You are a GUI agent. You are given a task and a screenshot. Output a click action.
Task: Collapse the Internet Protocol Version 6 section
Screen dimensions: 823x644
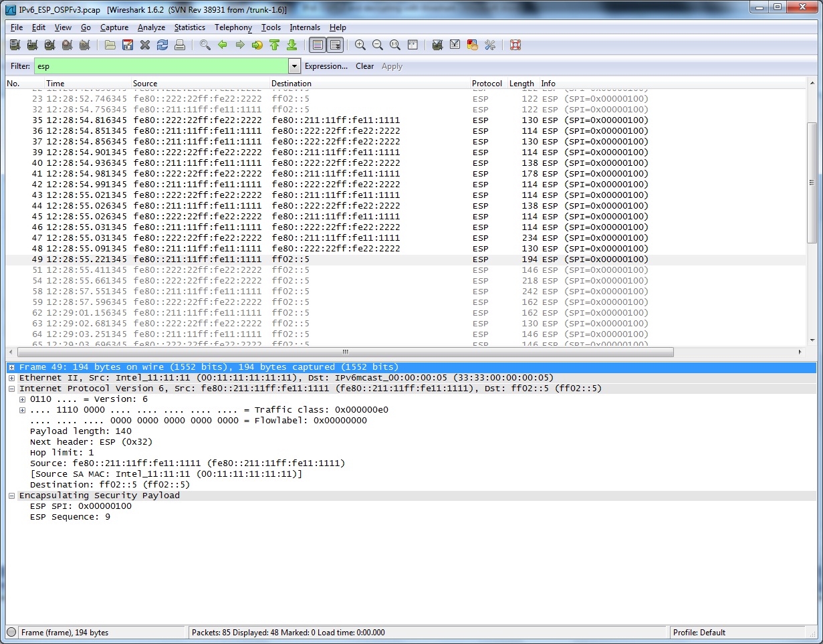(x=11, y=388)
